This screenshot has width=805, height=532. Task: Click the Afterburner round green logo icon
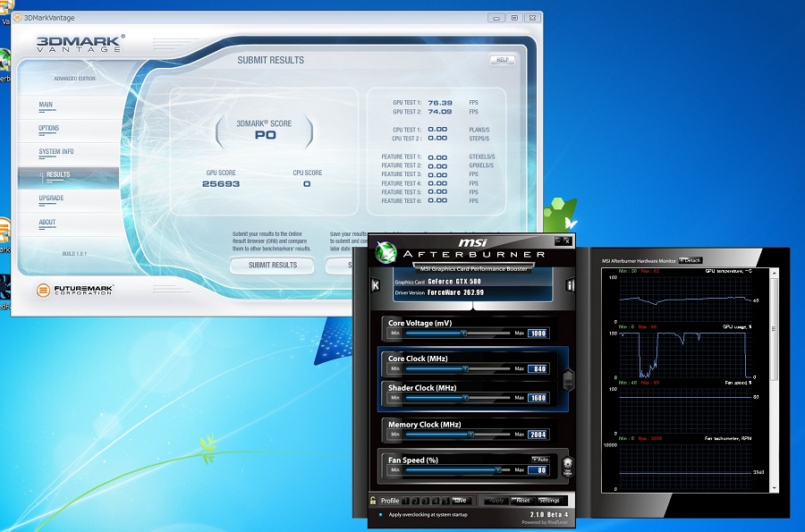coord(386,253)
